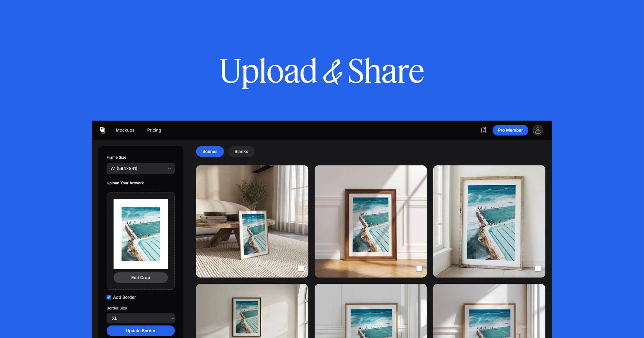This screenshot has width=644, height=338.
Task: Click the uploaded artwork preview image
Action: (x=141, y=234)
